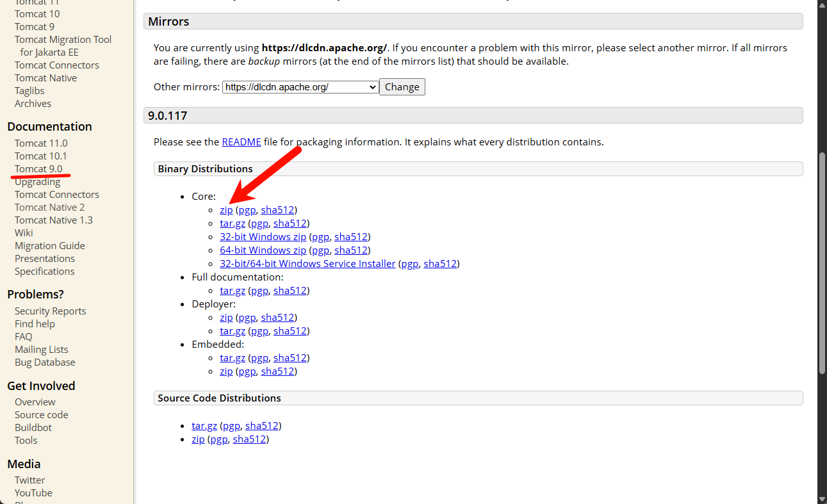Viewport: 827px width, 504px height.
Task: Open Security Reports link
Action: point(50,311)
